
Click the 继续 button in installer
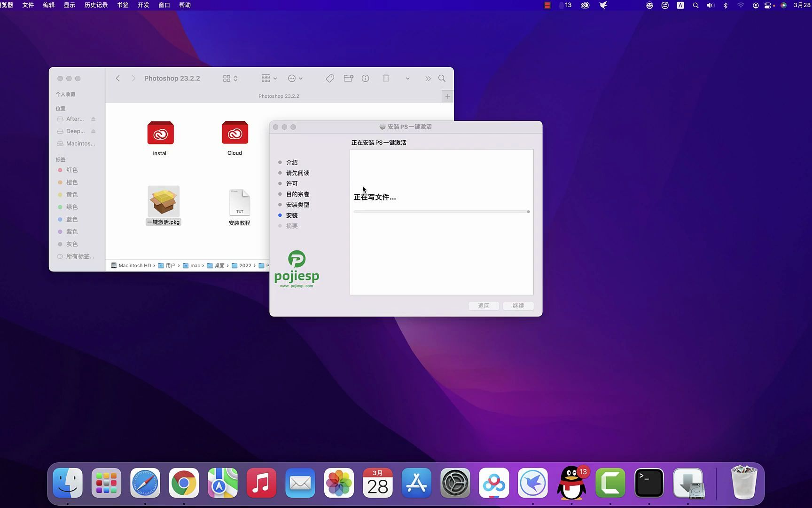[x=518, y=306]
